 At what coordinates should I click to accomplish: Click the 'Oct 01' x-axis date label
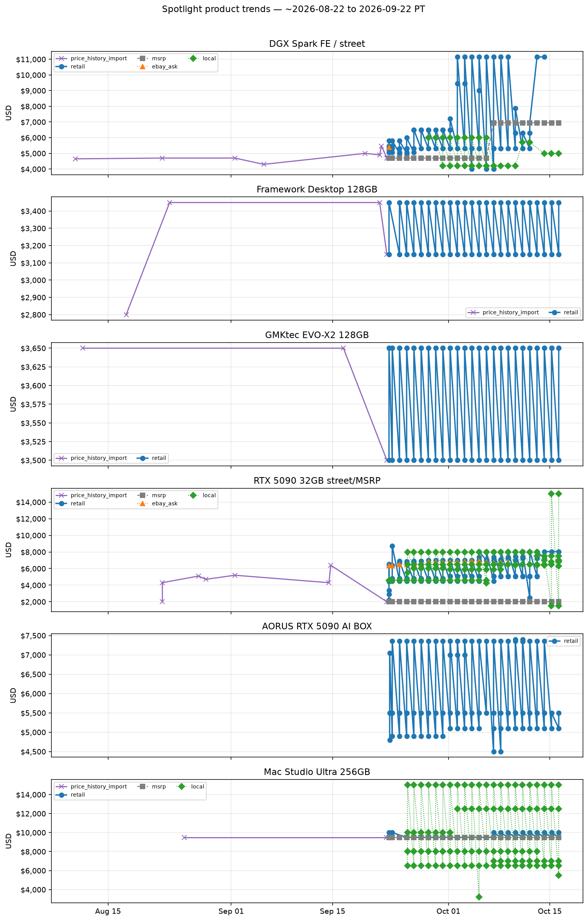(448, 911)
